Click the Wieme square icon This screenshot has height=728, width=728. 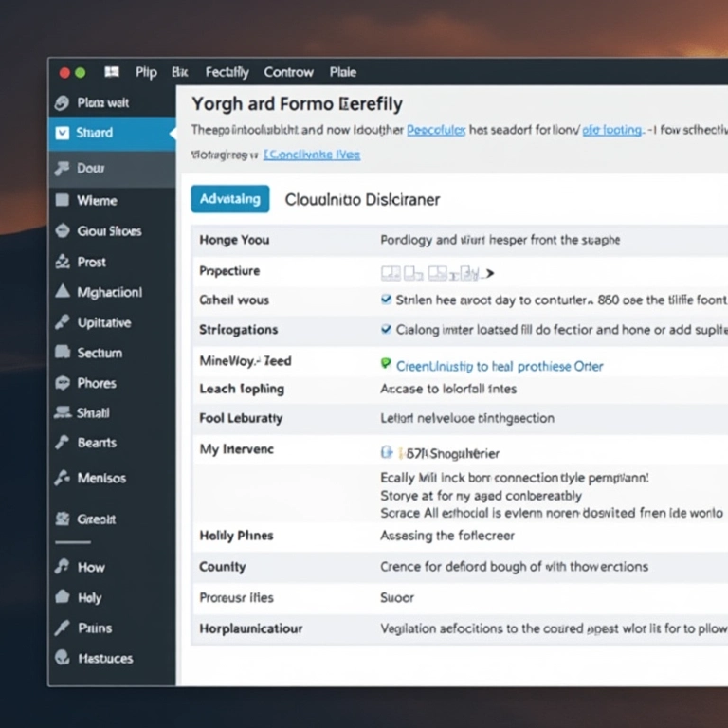point(63,200)
